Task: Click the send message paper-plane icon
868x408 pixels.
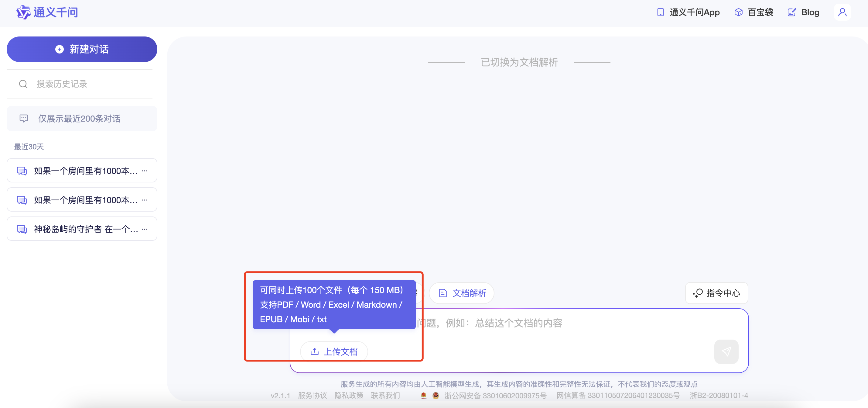Action: click(x=726, y=351)
